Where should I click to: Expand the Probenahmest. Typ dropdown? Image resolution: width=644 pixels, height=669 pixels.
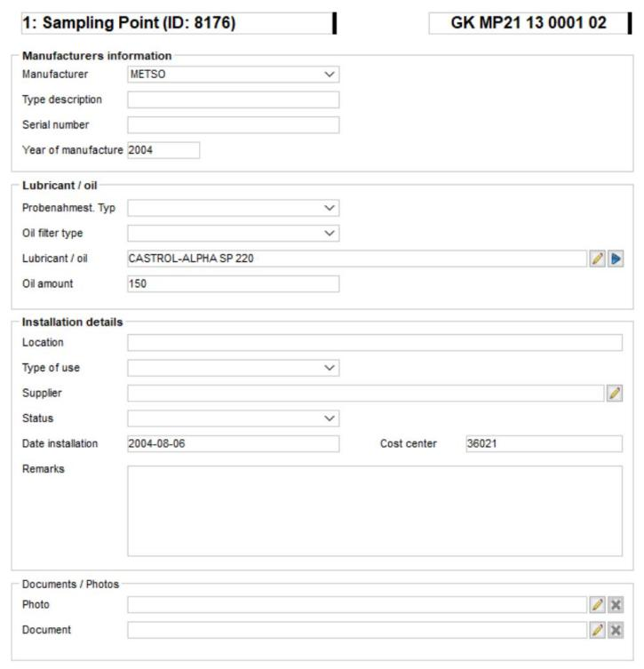234,208
